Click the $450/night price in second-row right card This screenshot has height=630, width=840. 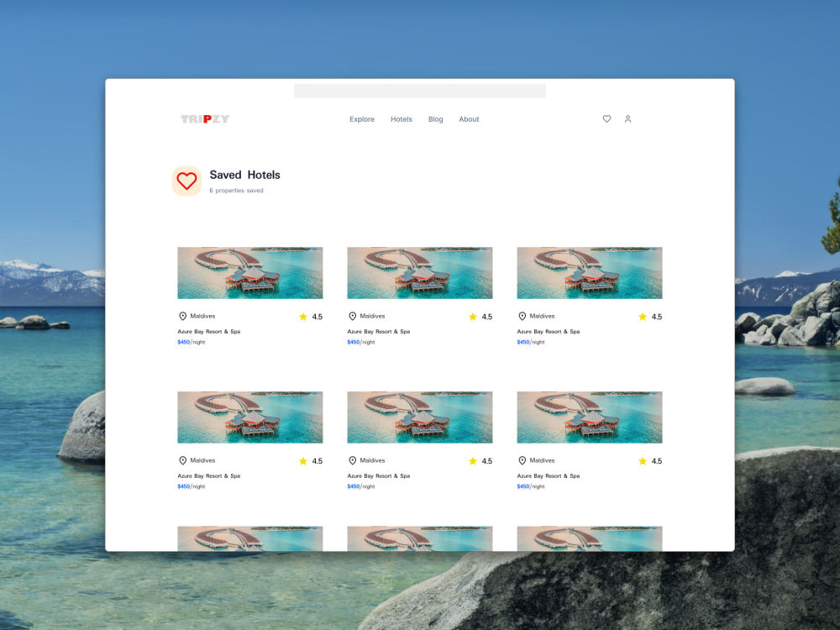[531, 486]
